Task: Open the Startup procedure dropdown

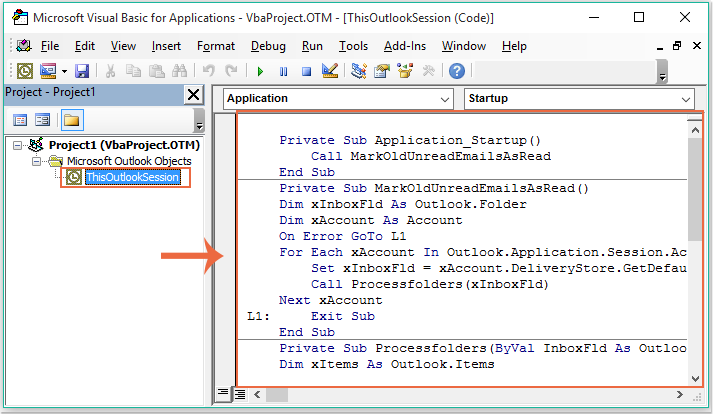Action: pyautogui.click(x=685, y=99)
